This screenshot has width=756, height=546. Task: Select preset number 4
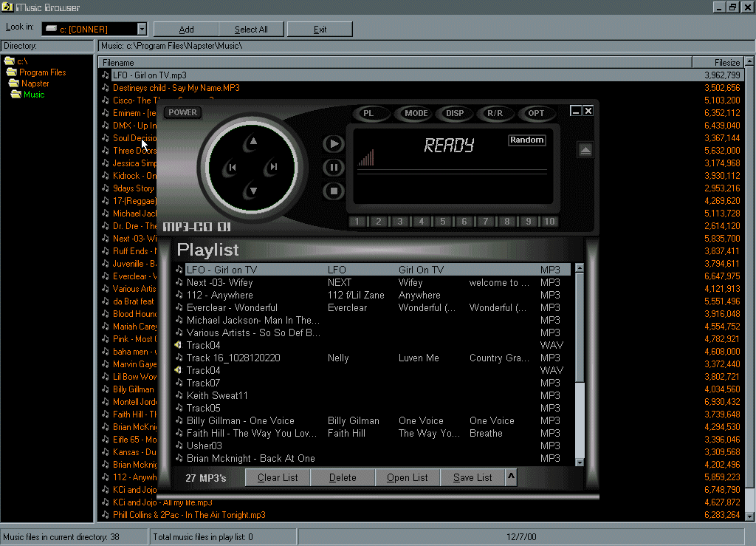click(x=422, y=222)
